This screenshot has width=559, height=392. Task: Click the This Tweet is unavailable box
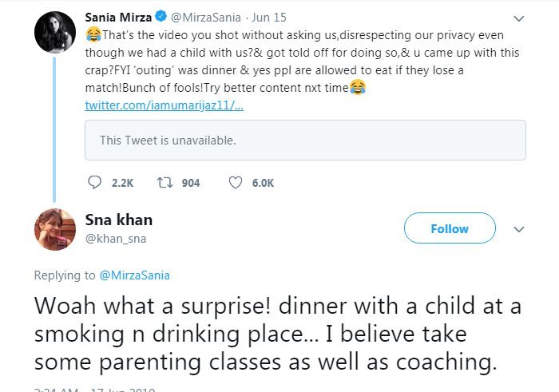pos(305,141)
